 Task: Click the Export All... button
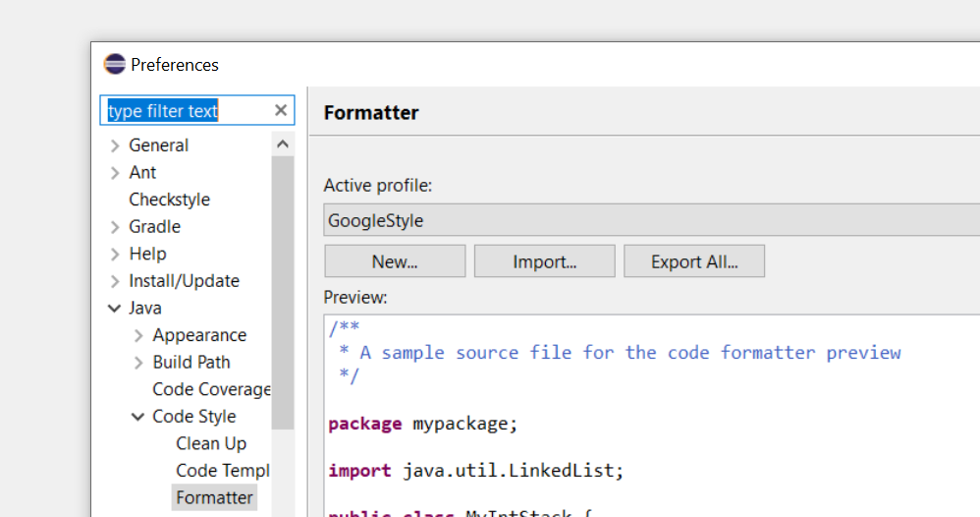[x=694, y=261]
